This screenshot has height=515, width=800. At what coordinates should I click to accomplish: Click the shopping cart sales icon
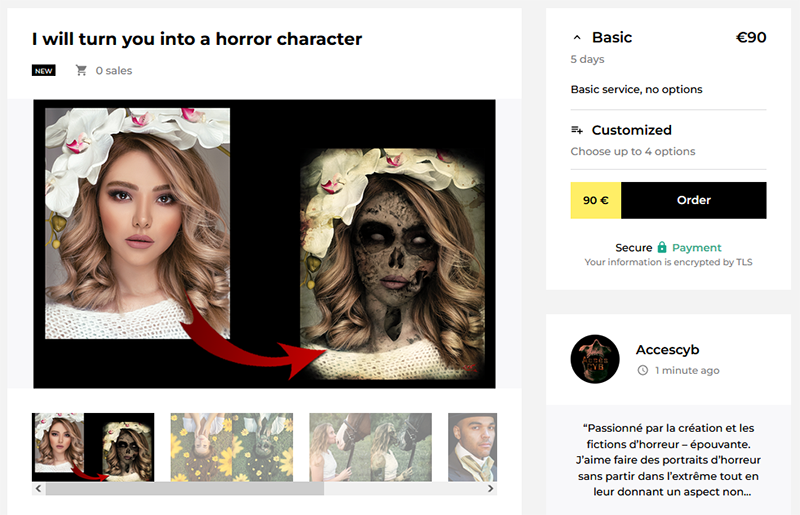point(81,70)
